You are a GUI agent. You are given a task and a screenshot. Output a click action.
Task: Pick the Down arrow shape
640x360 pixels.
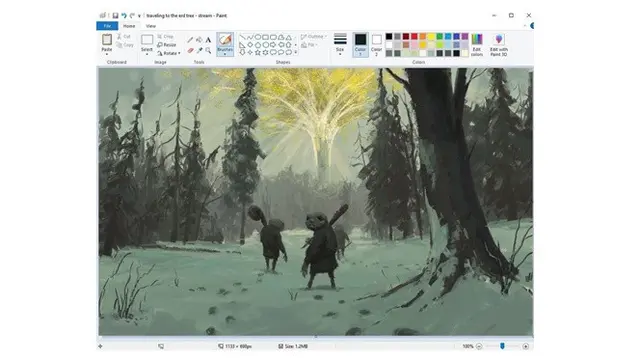[242, 53]
